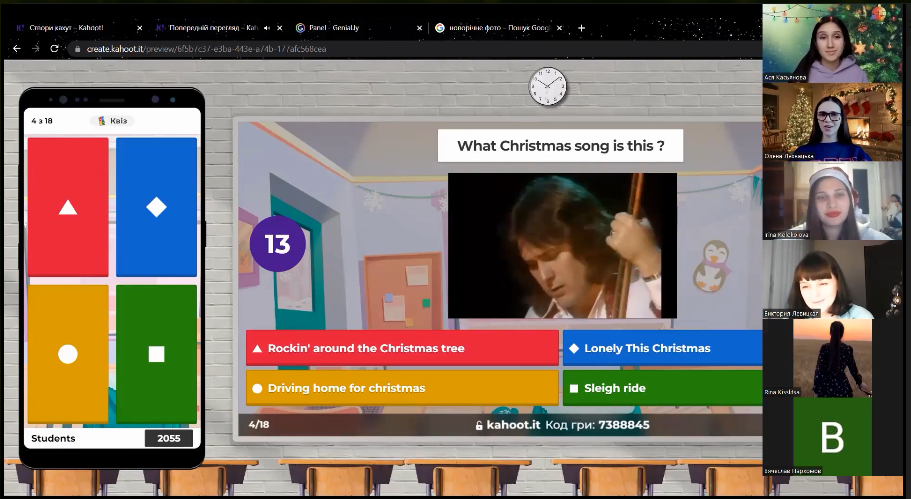
Task: Choose 'Lonely This Christmas' answer
Action: [x=662, y=348]
